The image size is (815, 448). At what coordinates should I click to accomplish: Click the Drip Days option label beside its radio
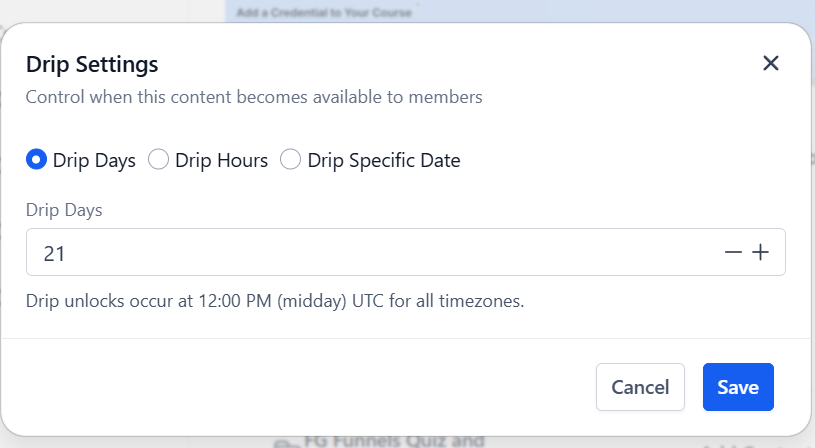pyautogui.click(x=94, y=161)
